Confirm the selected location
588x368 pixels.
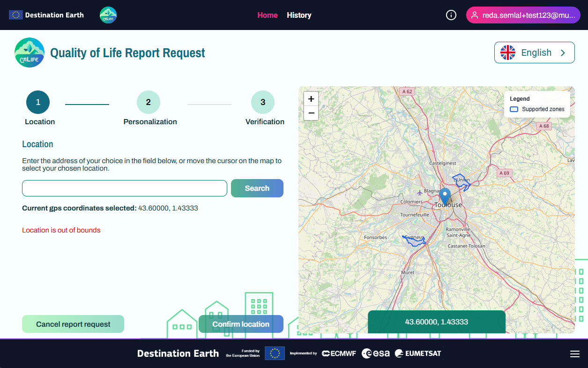click(x=241, y=324)
